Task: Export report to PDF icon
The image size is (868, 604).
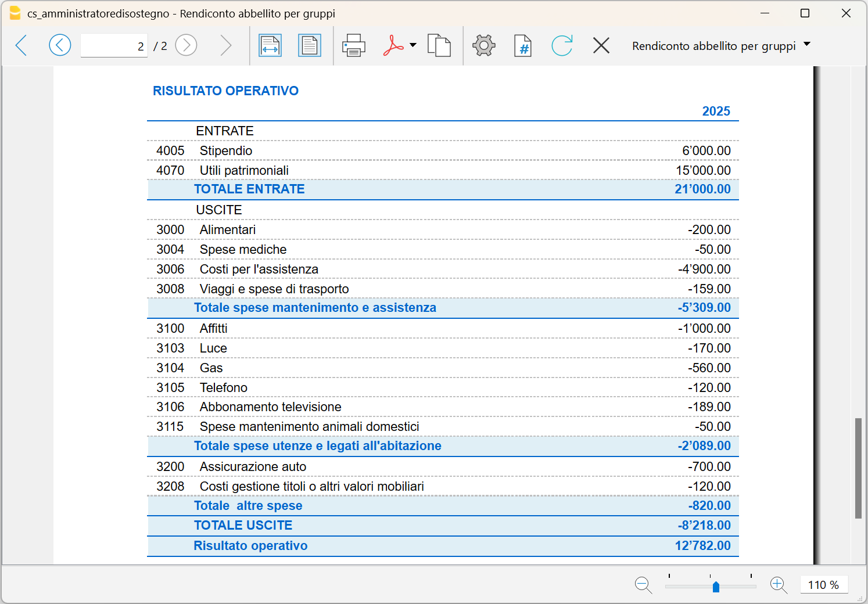Action: coord(393,46)
